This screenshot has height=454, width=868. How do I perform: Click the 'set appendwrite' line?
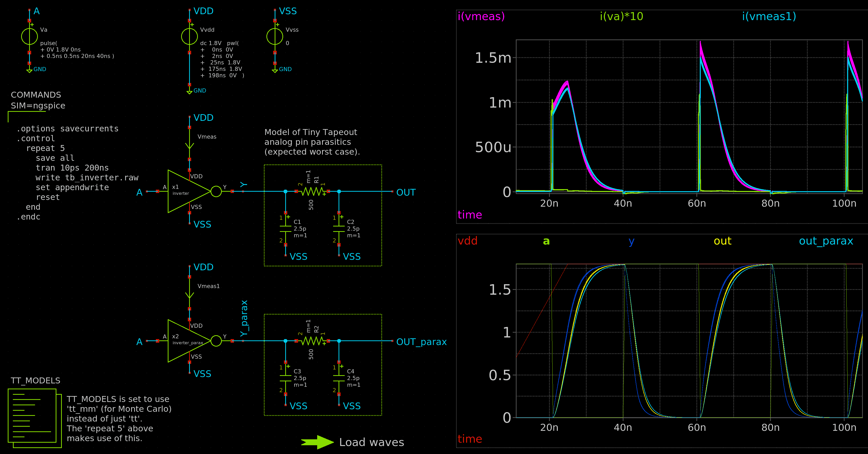tap(72, 187)
